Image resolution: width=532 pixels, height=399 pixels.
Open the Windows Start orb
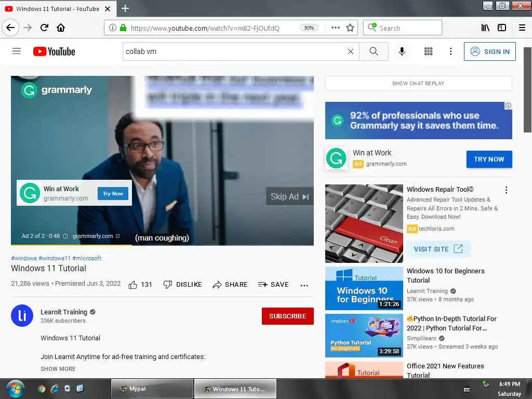point(15,389)
